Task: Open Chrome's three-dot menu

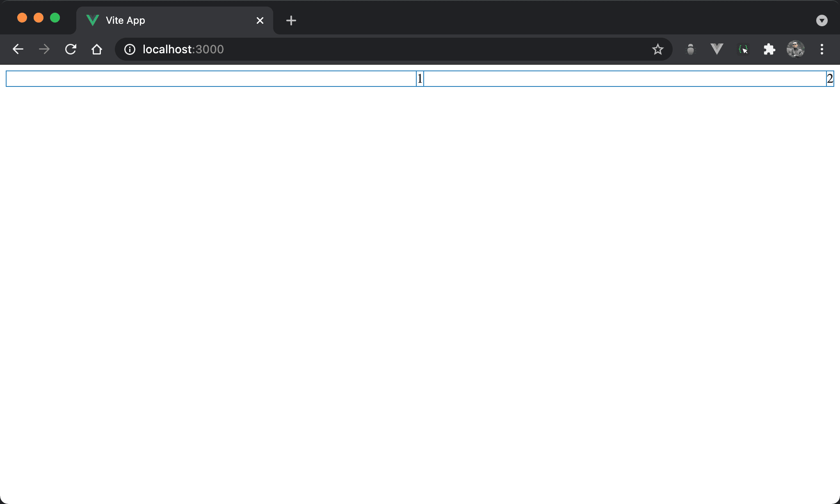Action: pyautogui.click(x=822, y=50)
